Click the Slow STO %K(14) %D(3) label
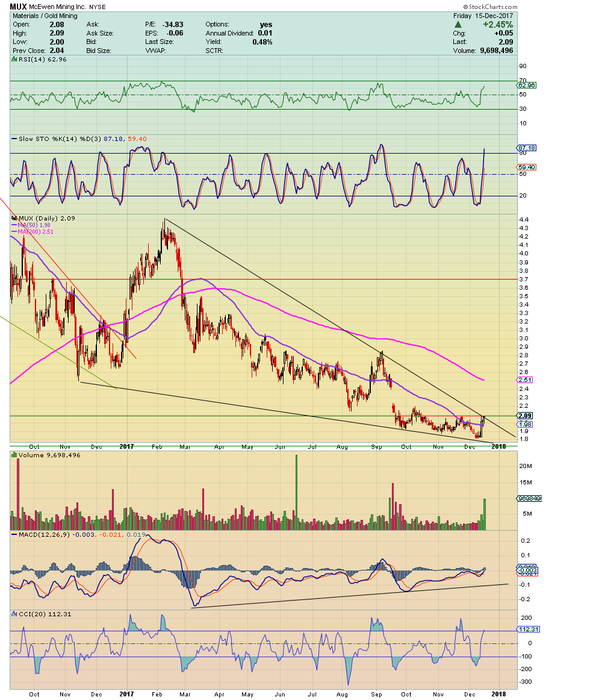 pos(60,139)
